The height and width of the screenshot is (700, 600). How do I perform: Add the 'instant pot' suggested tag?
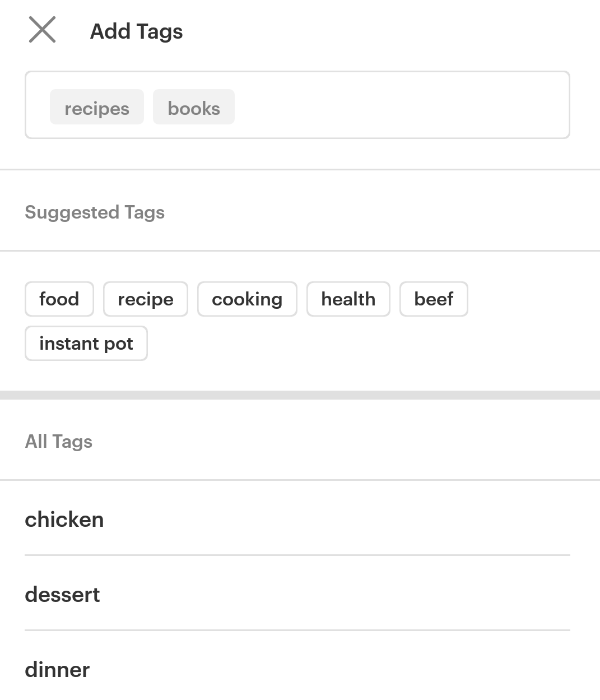coord(86,344)
